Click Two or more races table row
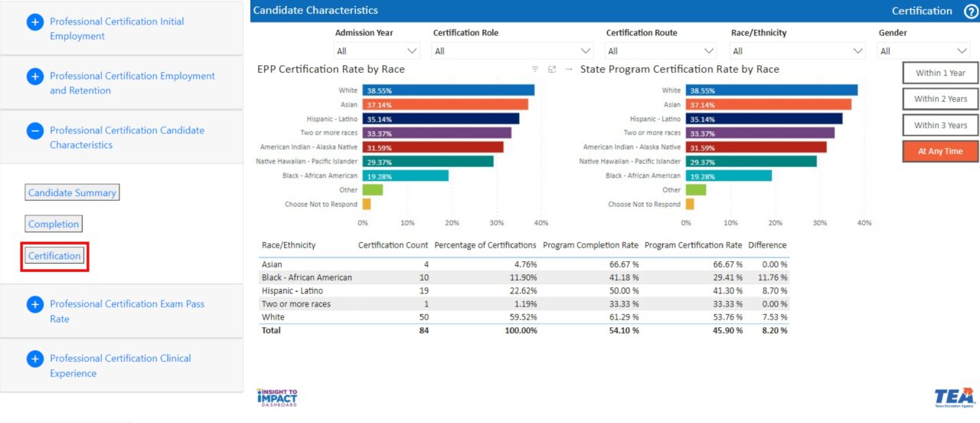The image size is (980, 423). coord(524,304)
